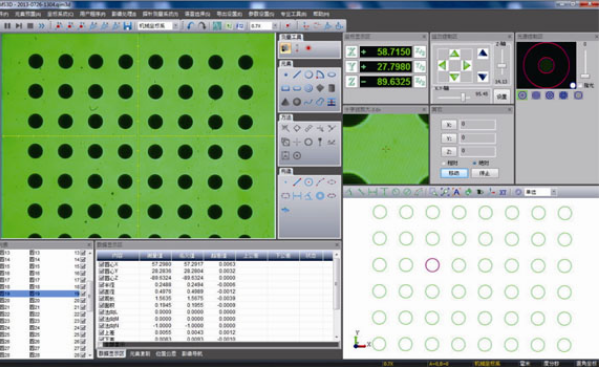This screenshot has height=367, width=600.
Task: Select the line element tool icon
Action: 297,75
